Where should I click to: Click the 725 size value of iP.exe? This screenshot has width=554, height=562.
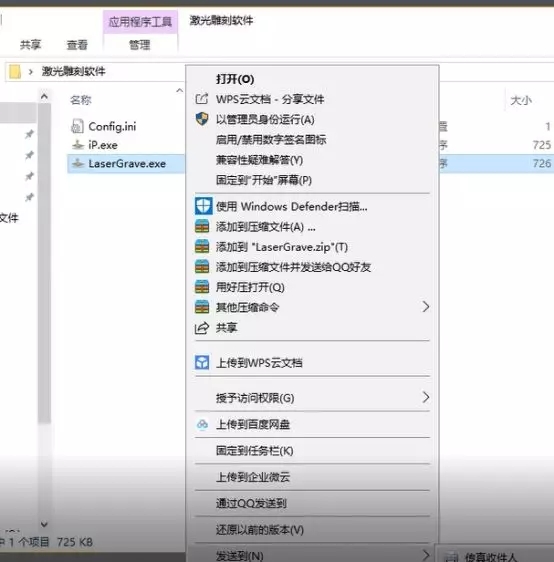(542, 145)
